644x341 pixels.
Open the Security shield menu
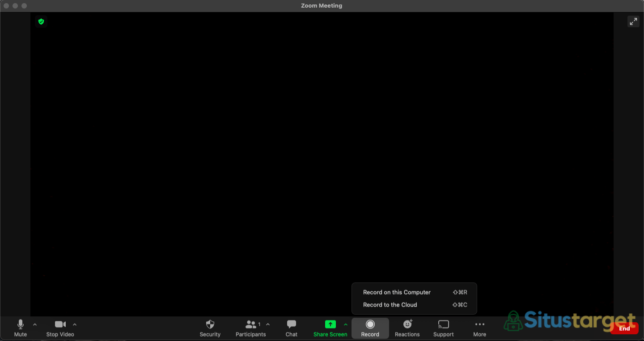(x=210, y=328)
